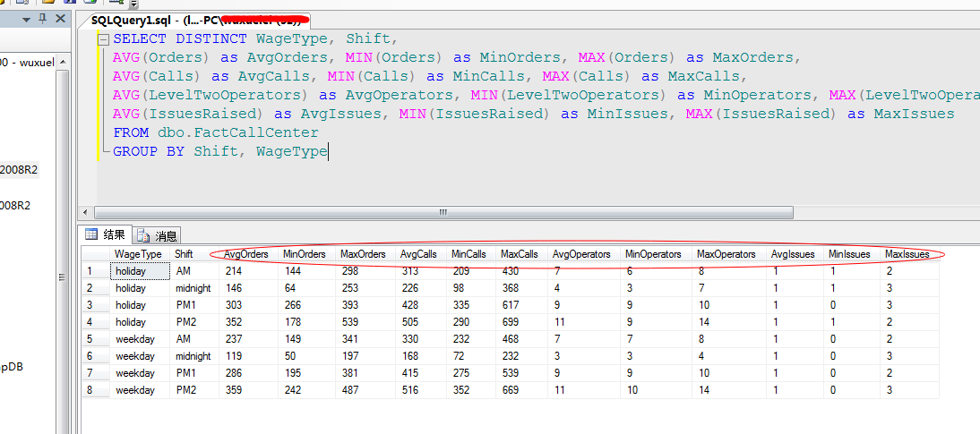Viewport: 980px width, 434px height.
Task: Click the MinOrders value 50
Action: pos(307,356)
